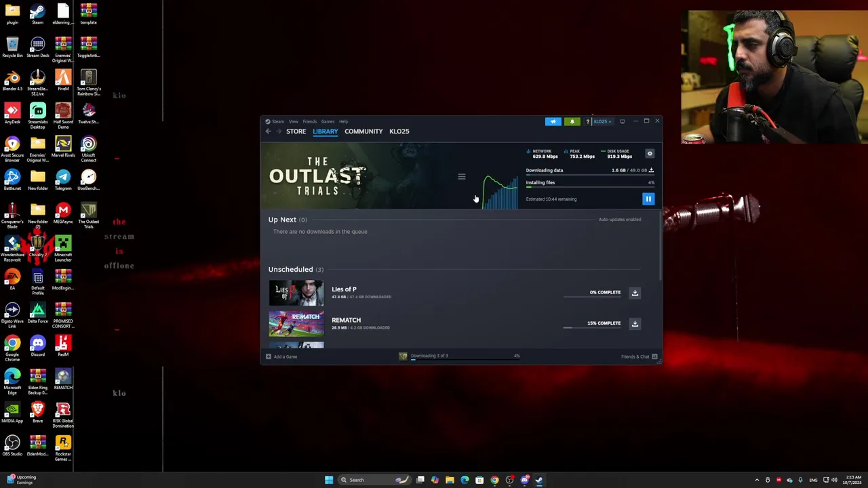Viewport: 868px width, 488px height.
Task: Click the Downloading data progress bar
Action: (590, 175)
